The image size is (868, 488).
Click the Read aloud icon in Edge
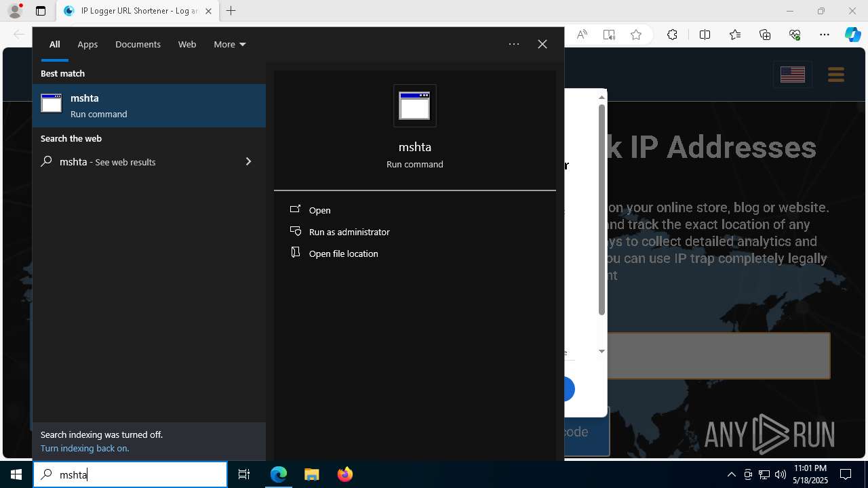click(582, 35)
